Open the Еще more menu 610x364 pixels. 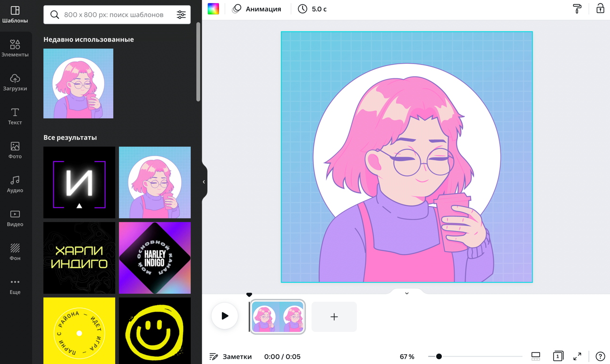pos(15,286)
